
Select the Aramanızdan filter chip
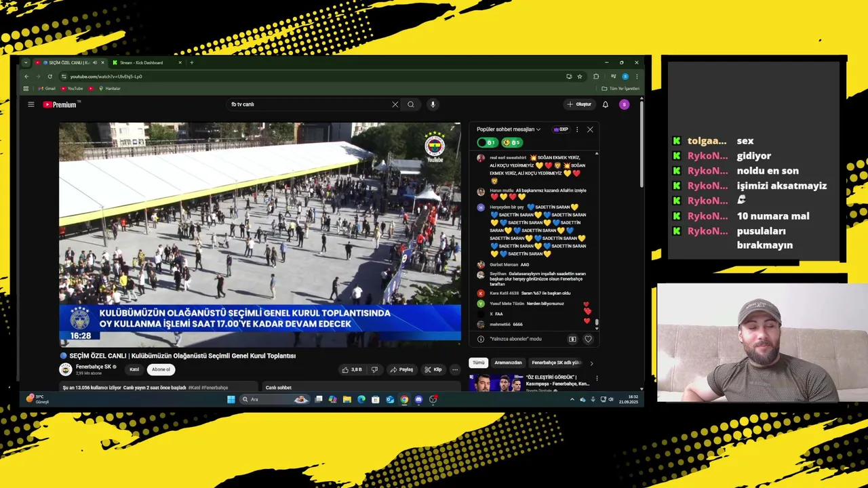[508, 363]
